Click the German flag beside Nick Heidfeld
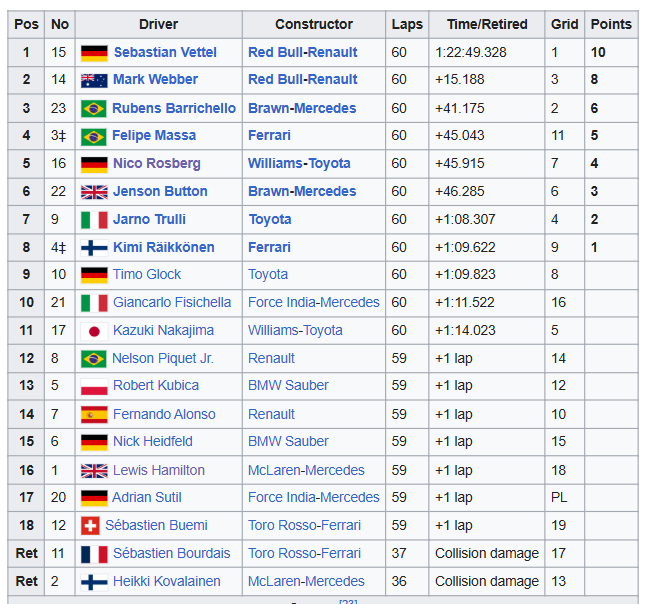Image resolution: width=651 pixels, height=604 pixels. (x=94, y=442)
